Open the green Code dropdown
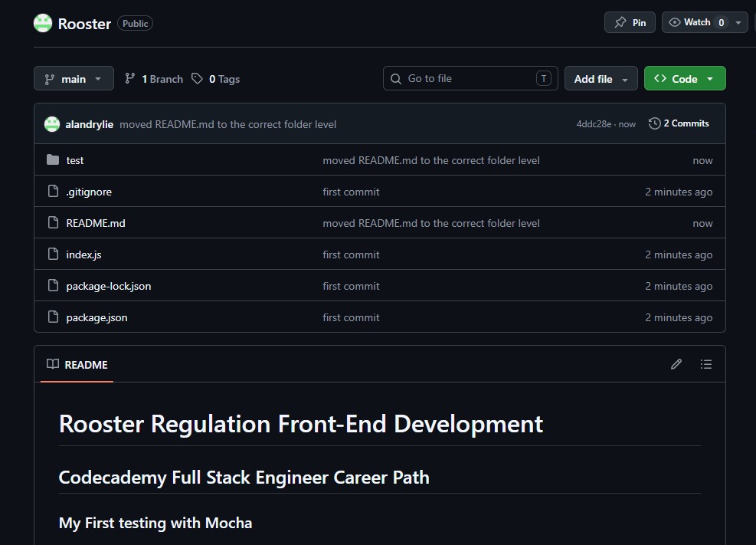756x545 pixels. click(685, 79)
